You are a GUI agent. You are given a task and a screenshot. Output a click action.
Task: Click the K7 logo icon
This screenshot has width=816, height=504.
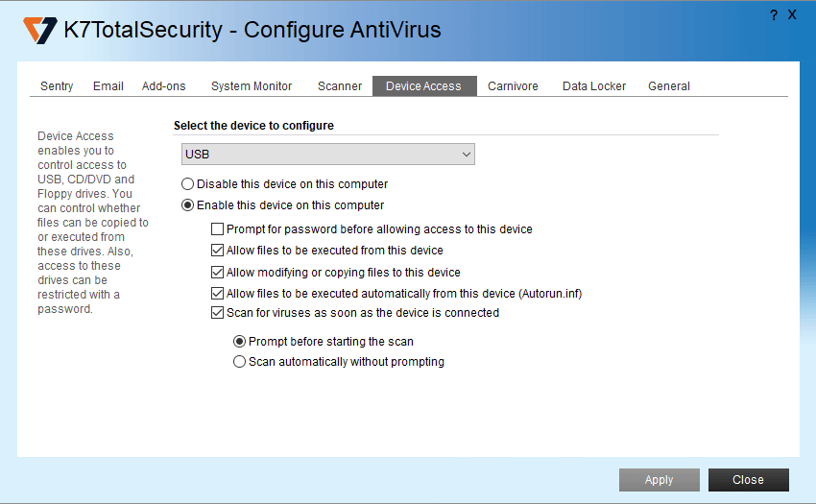(x=39, y=30)
